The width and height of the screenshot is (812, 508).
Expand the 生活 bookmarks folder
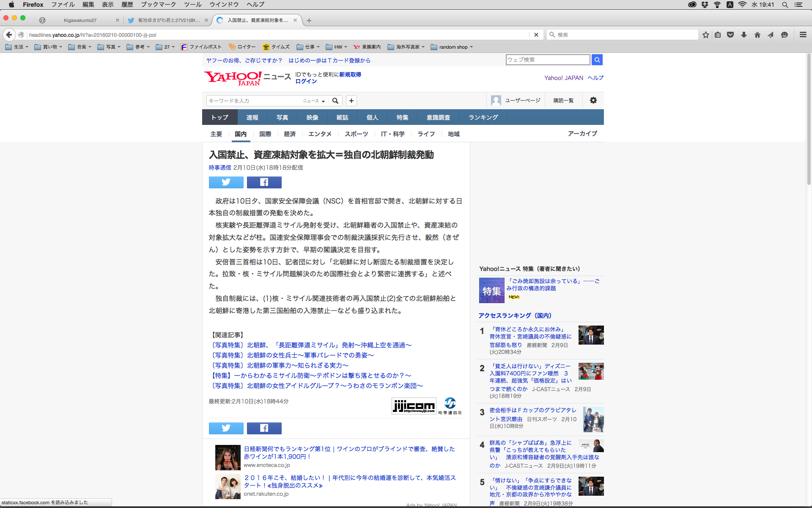click(x=17, y=47)
